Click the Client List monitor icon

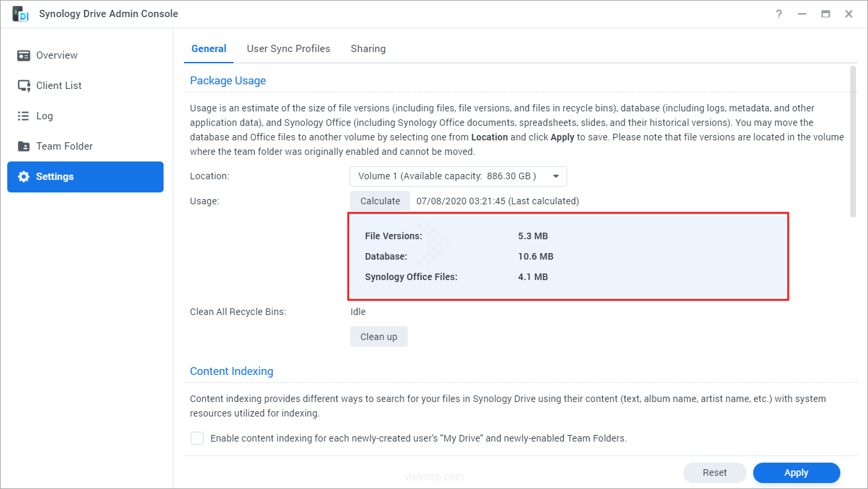(24, 86)
